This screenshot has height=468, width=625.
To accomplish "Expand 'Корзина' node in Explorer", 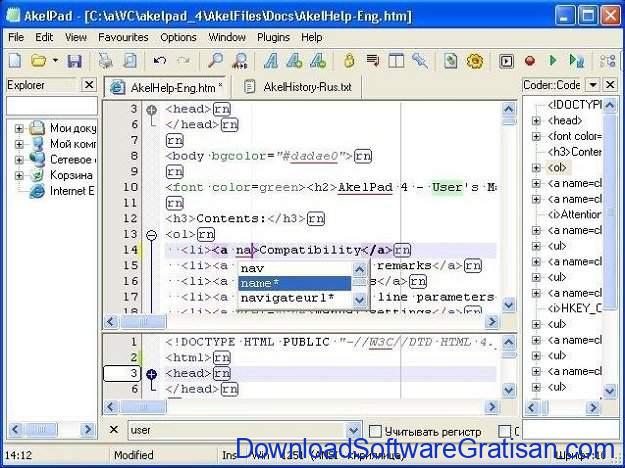I will (x=19, y=175).
